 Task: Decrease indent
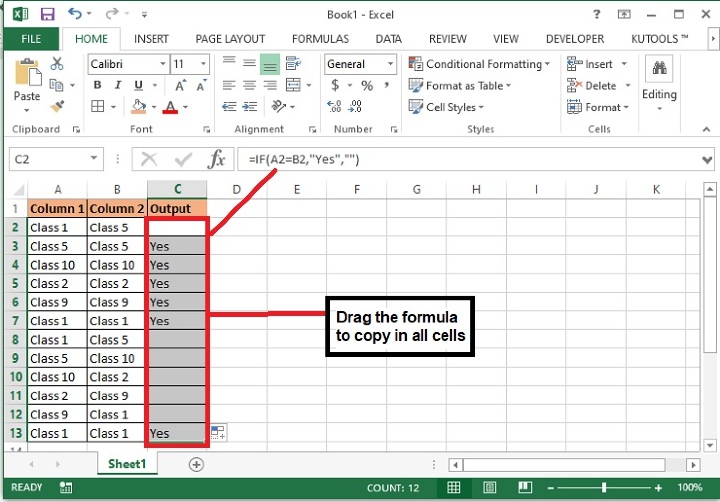tap(229, 107)
